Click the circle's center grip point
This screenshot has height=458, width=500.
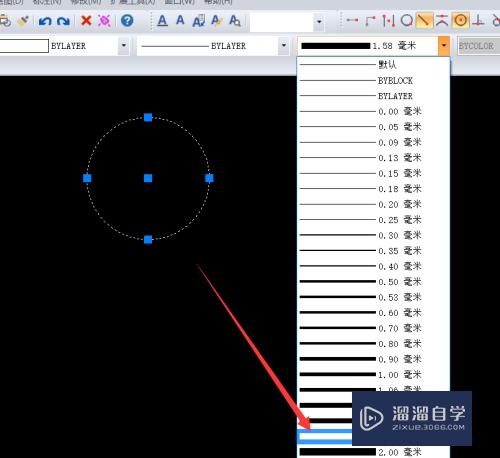pyautogui.click(x=148, y=178)
